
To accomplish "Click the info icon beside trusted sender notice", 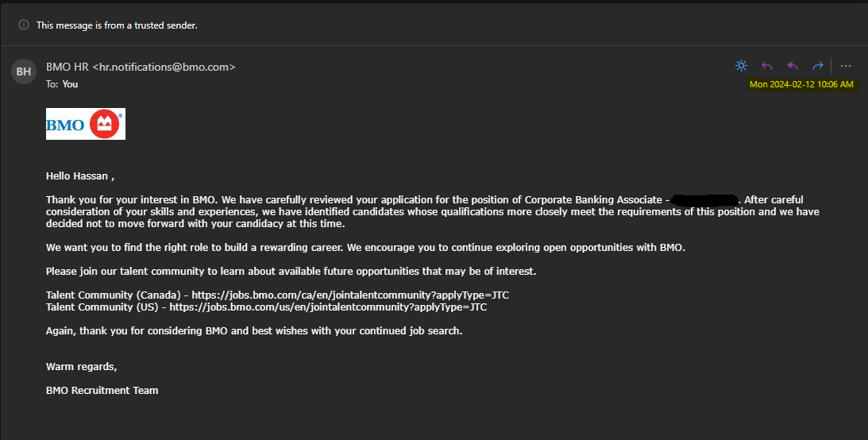I will click(x=24, y=25).
